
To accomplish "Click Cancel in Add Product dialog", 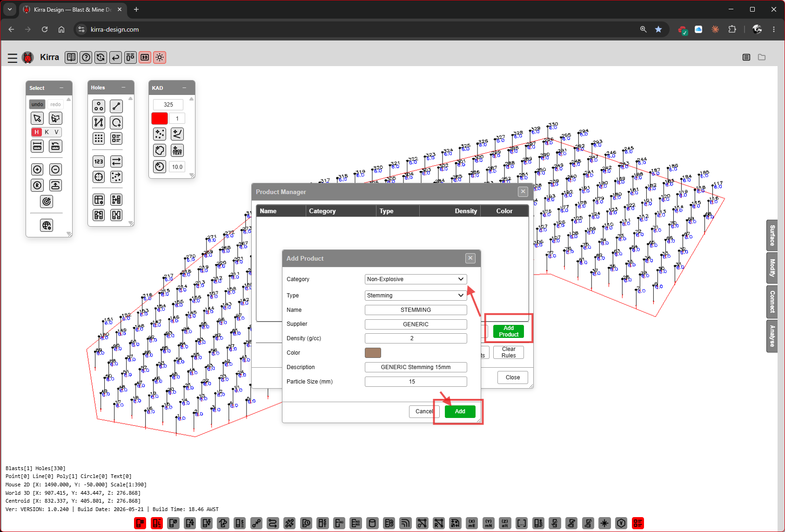I will (x=424, y=411).
